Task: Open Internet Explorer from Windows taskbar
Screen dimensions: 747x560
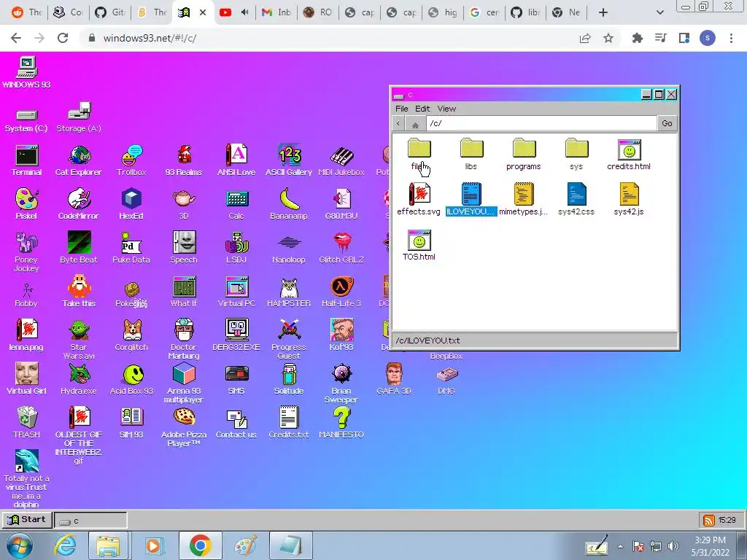Action: [65, 545]
